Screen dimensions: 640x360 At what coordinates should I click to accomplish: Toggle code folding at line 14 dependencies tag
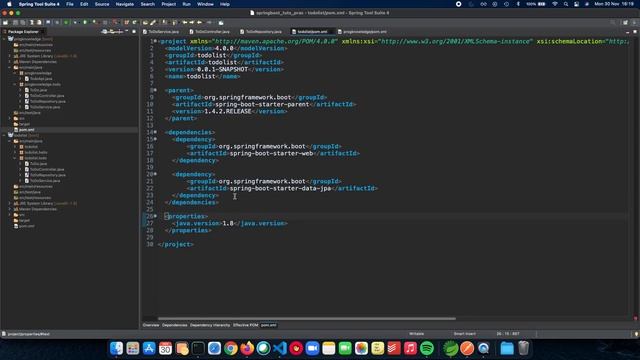pos(155,132)
